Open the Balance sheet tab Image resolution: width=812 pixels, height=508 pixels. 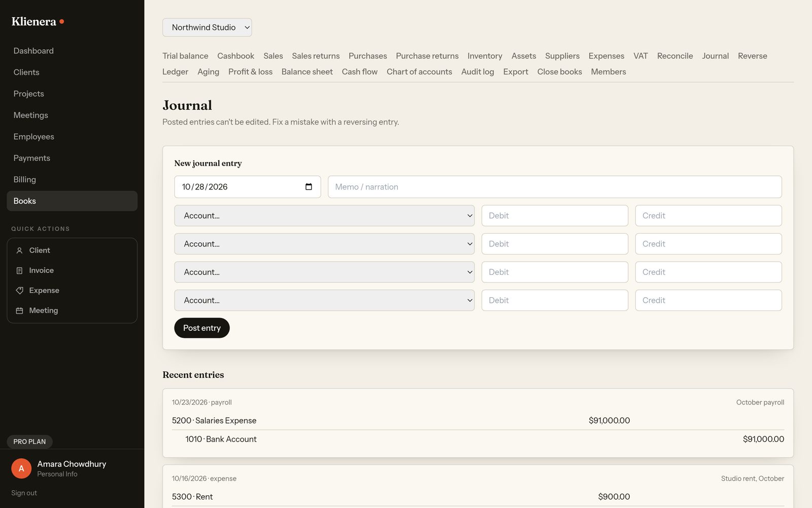pos(307,72)
